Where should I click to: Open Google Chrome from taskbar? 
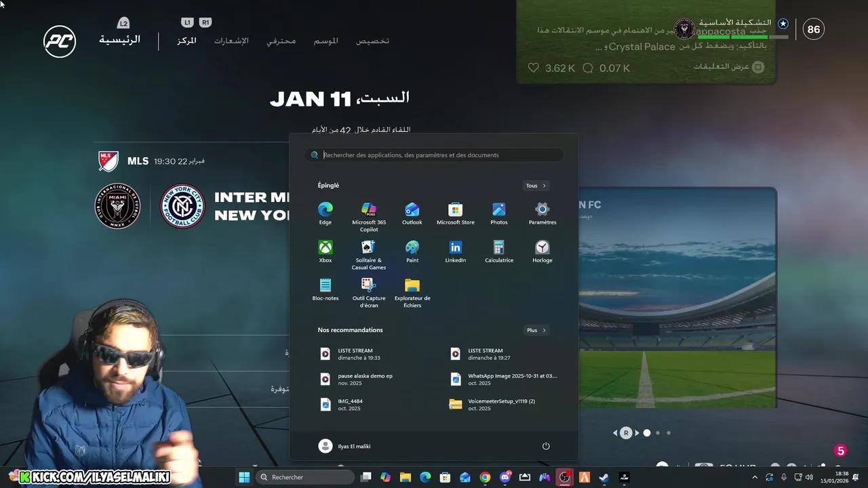pyautogui.click(x=485, y=477)
